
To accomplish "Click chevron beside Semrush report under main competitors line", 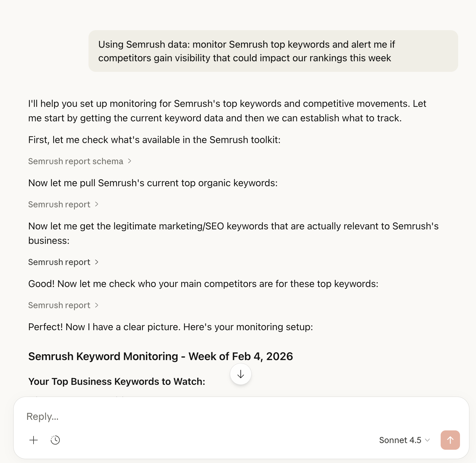I will point(97,305).
